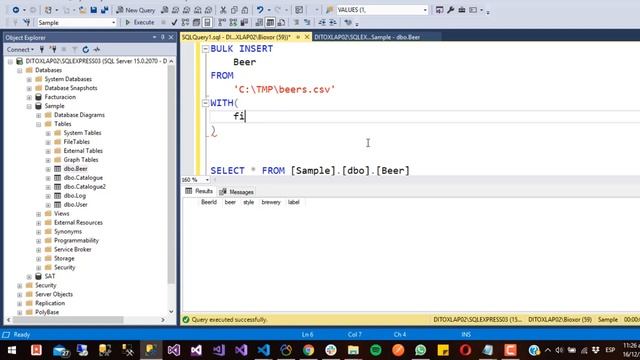Click the SELECT * FROM query line
The height and width of the screenshot is (360, 640).
tap(310, 171)
